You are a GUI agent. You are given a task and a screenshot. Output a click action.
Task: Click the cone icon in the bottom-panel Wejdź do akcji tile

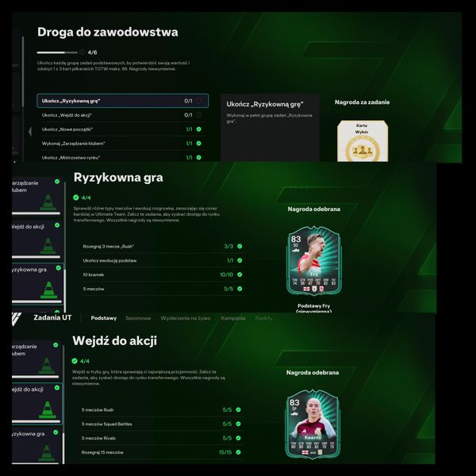pos(48,409)
